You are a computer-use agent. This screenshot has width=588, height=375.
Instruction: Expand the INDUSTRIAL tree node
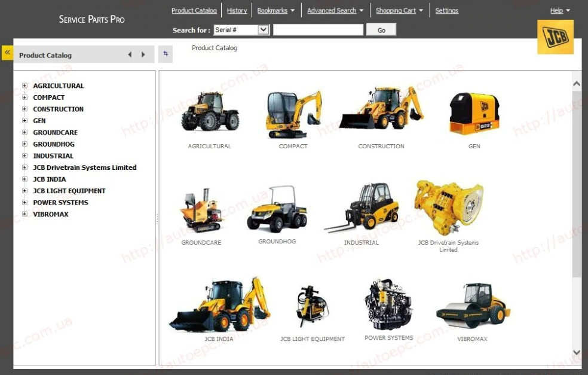(24, 156)
